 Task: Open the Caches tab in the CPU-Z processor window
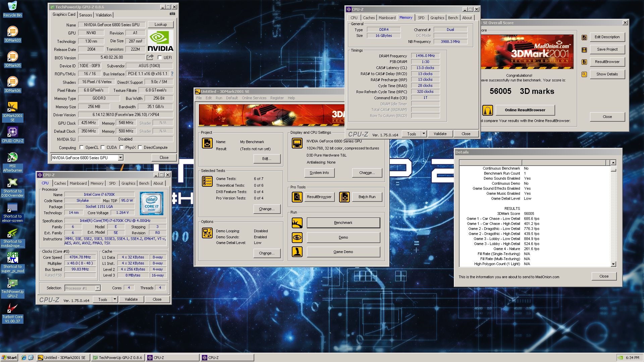(60, 183)
